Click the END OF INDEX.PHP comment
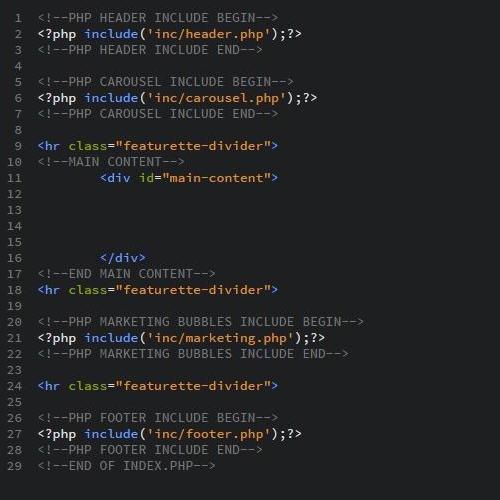Screen dimensions: 500x500 pos(127,466)
